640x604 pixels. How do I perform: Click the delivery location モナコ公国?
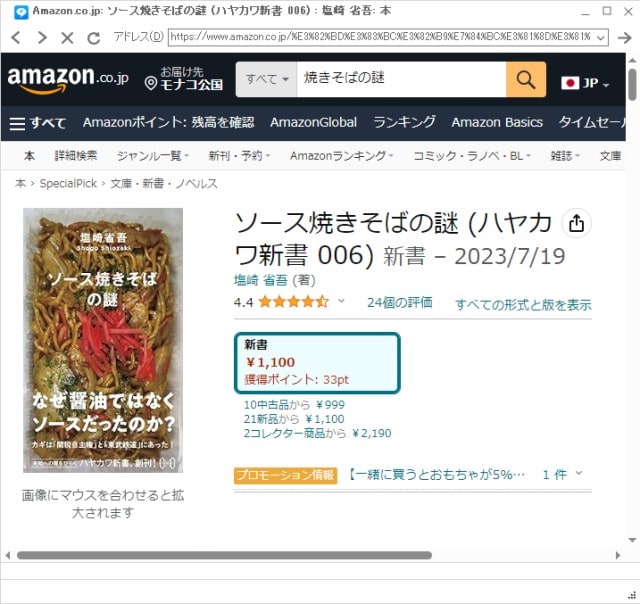(184, 79)
